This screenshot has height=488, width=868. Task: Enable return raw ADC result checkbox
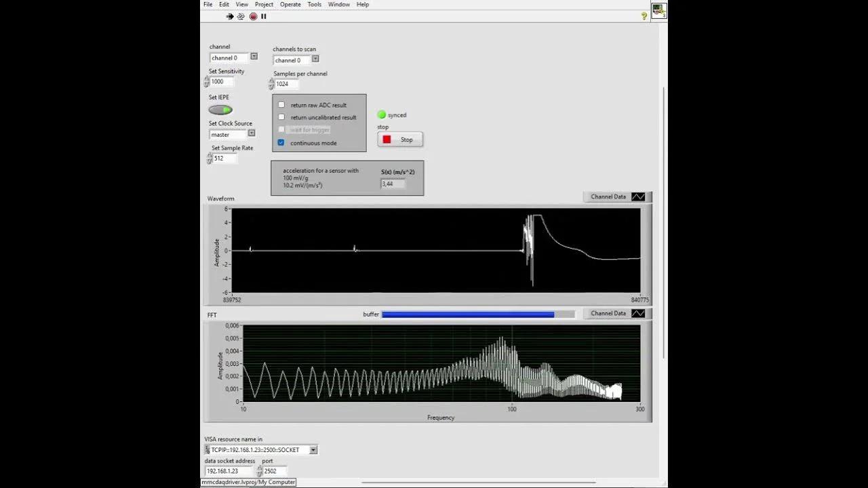[x=281, y=105]
